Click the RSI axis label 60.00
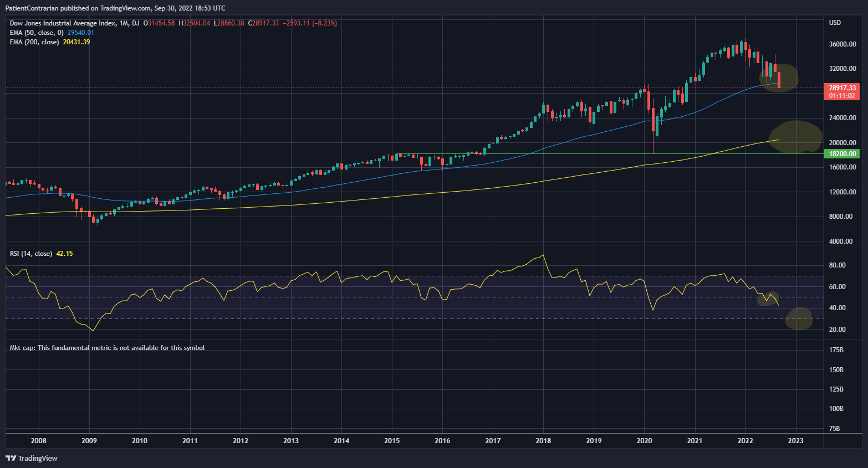The width and height of the screenshot is (868, 468). coord(837,287)
